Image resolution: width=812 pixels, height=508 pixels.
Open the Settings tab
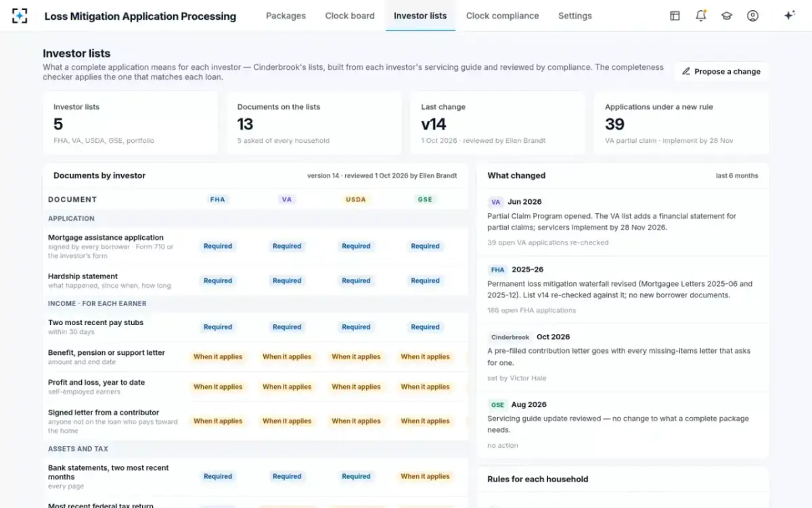point(575,16)
